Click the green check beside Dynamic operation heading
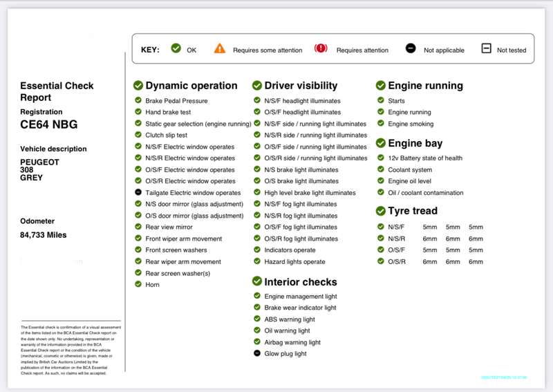This screenshot has height=392, width=553. pos(138,85)
